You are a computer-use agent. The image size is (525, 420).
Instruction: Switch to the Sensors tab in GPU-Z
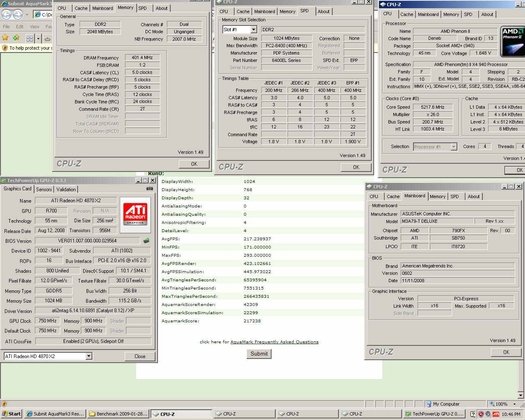pos(44,189)
